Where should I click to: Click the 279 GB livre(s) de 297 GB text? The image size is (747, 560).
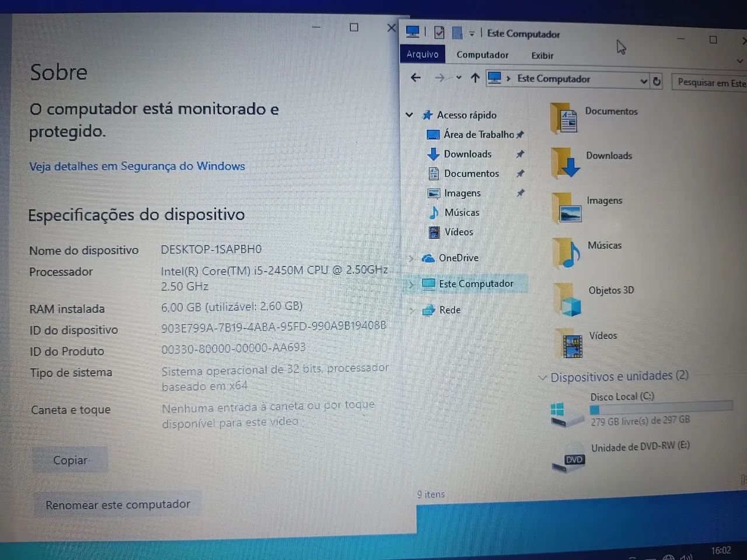point(640,421)
